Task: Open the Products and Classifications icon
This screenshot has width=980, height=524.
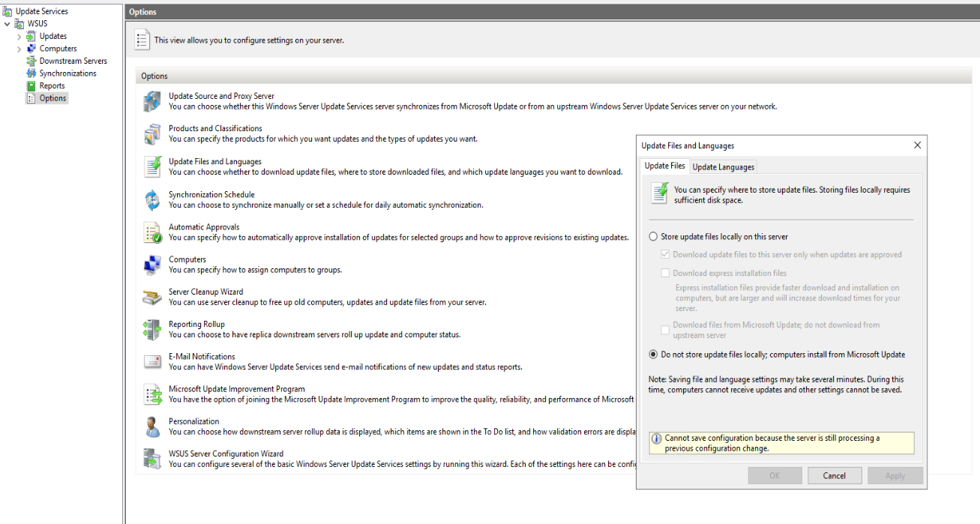Action: point(152,134)
